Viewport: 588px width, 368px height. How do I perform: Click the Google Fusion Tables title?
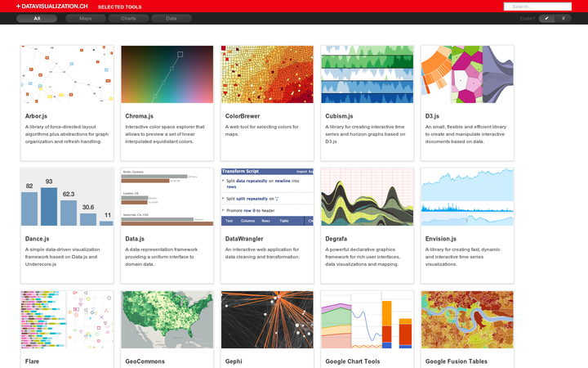pos(457,361)
